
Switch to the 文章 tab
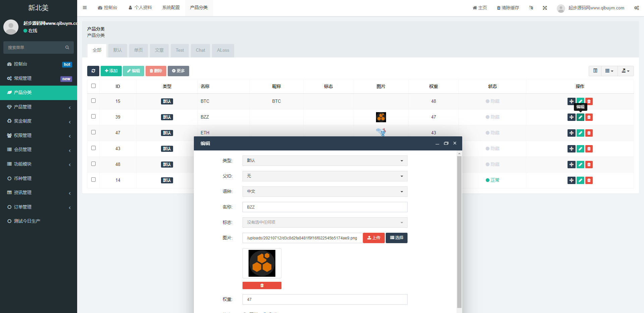[x=159, y=50]
